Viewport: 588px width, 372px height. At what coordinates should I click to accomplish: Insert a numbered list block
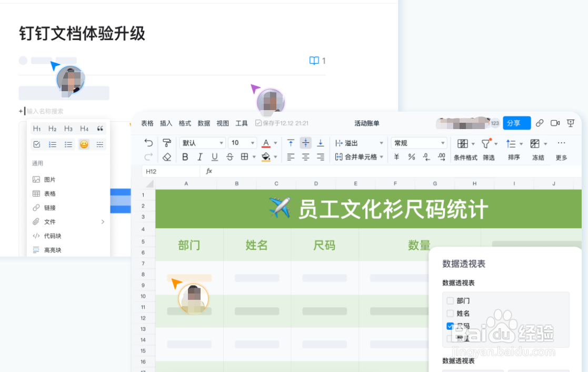click(x=53, y=144)
